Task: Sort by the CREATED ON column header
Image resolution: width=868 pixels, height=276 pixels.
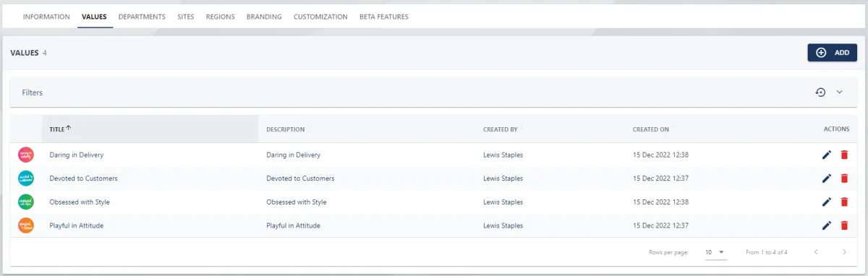Action: 651,129
